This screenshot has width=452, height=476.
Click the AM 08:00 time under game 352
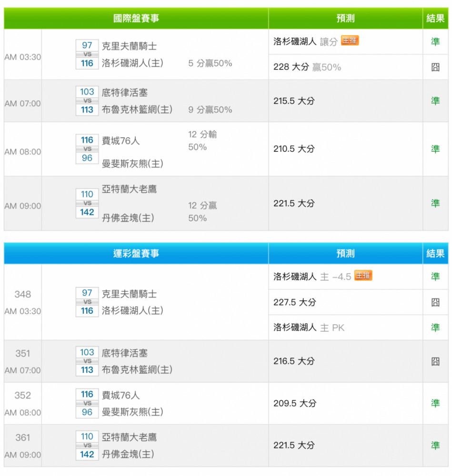(23, 413)
